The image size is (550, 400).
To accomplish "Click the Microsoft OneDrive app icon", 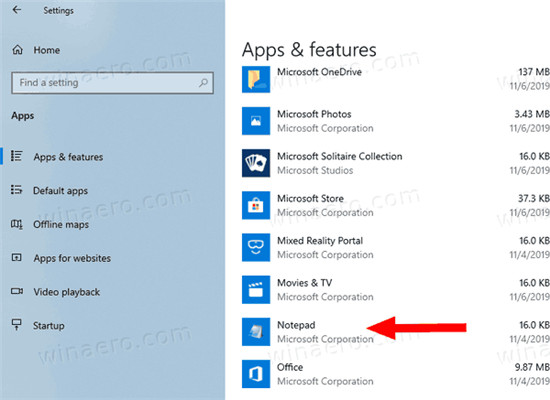I will pyautogui.click(x=256, y=79).
